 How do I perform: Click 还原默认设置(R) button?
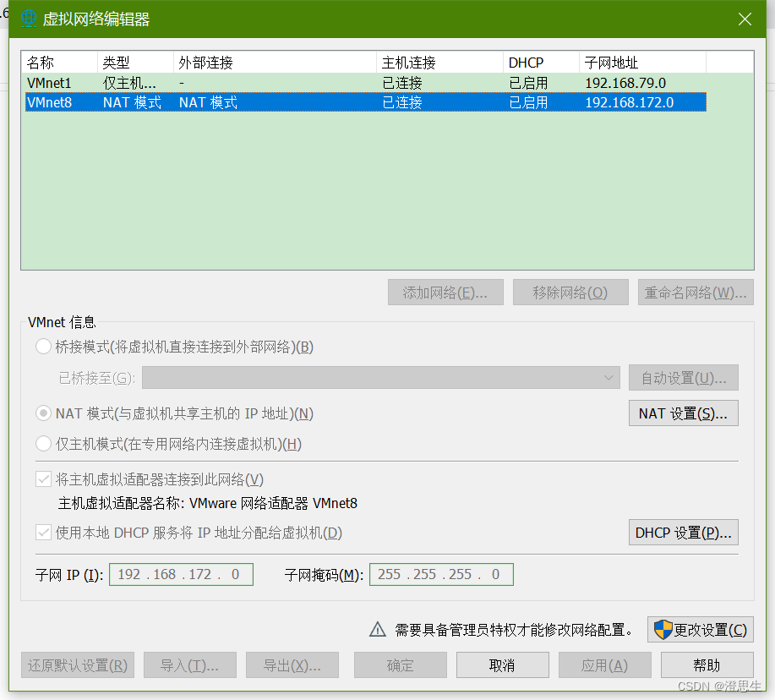pos(78,664)
